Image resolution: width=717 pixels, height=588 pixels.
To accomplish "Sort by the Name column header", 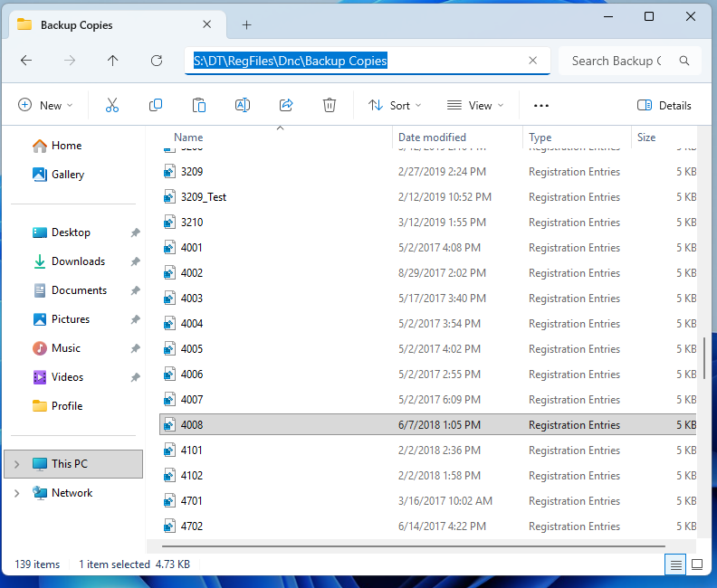I will click(x=188, y=138).
